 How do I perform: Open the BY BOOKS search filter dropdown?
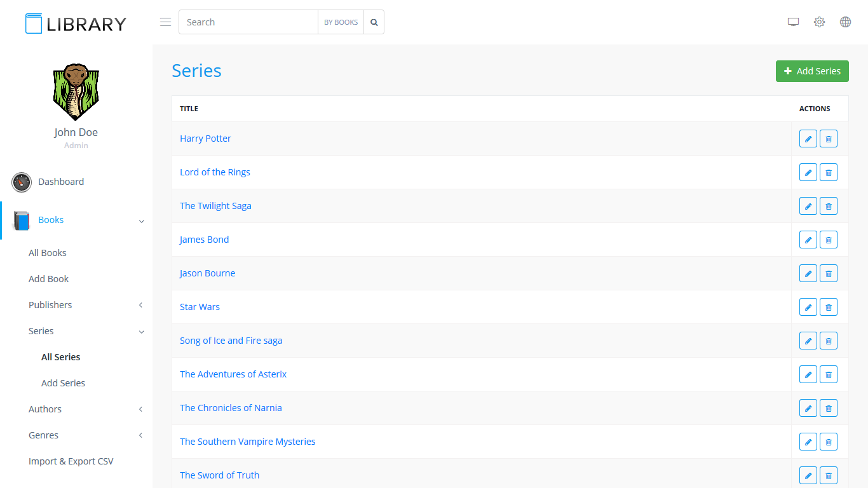pyautogui.click(x=341, y=22)
